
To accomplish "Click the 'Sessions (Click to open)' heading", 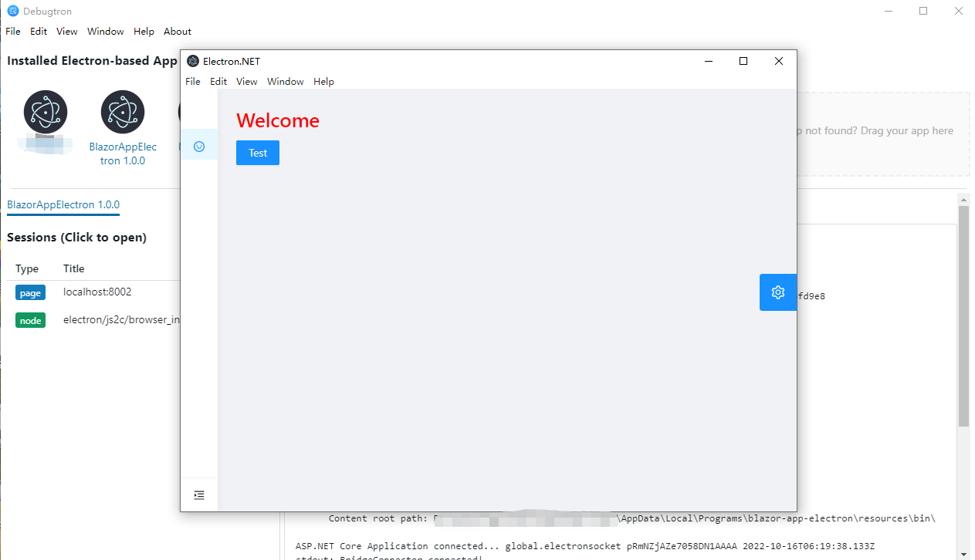I will pos(76,238).
